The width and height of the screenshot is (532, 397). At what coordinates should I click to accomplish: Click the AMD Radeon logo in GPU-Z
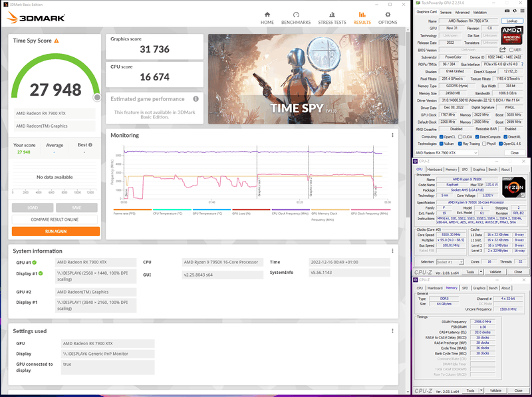point(511,35)
